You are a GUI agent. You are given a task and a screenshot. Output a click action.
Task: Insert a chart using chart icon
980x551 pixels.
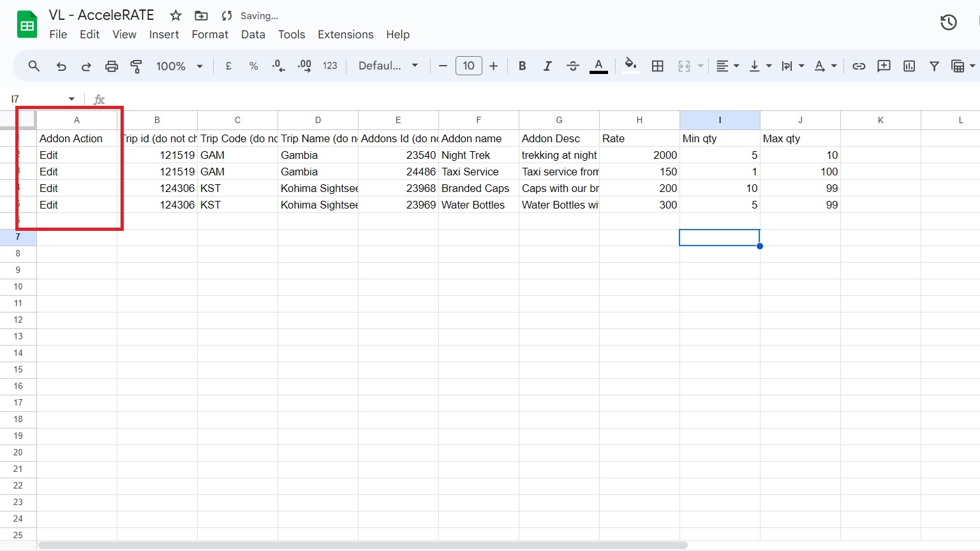[x=909, y=66]
